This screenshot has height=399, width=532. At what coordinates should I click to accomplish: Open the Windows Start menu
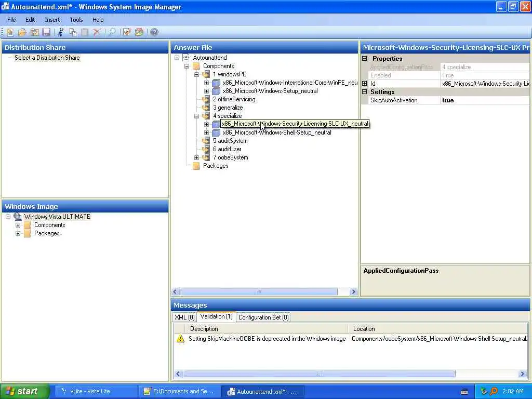pos(24,392)
